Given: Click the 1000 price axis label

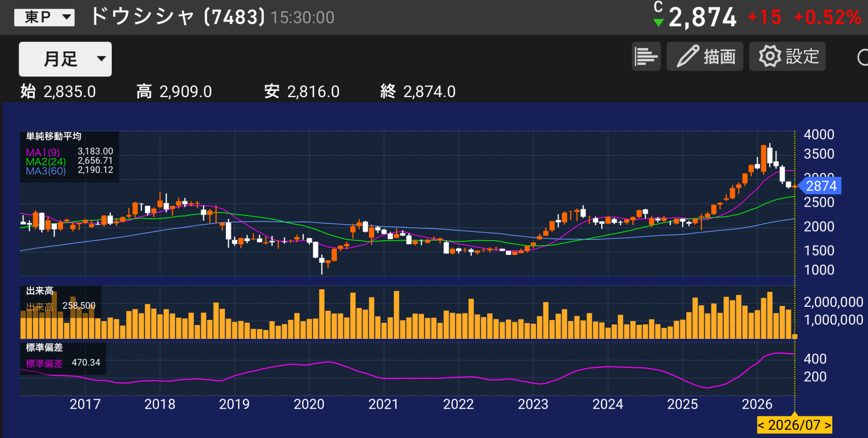Looking at the screenshot, I should [x=819, y=270].
